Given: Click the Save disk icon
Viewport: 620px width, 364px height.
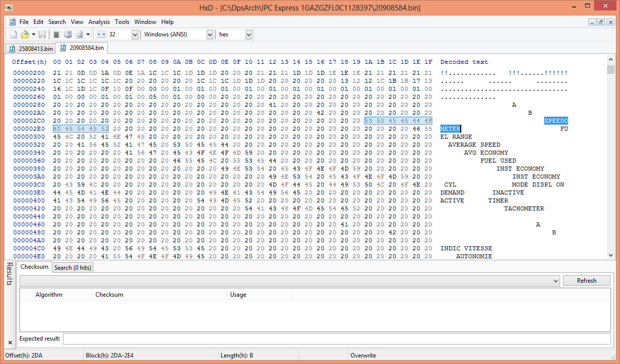Looking at the screenshot, I should [42, 34].
